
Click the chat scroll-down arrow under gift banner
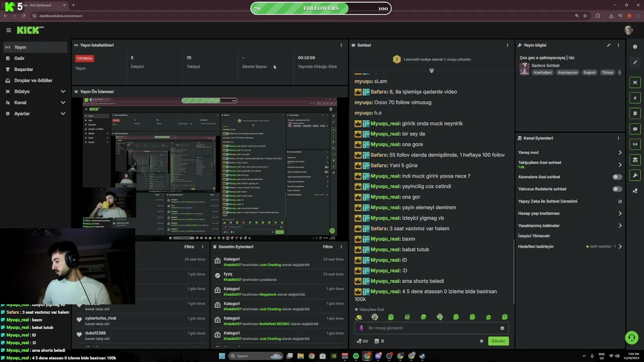click(431, 71)
